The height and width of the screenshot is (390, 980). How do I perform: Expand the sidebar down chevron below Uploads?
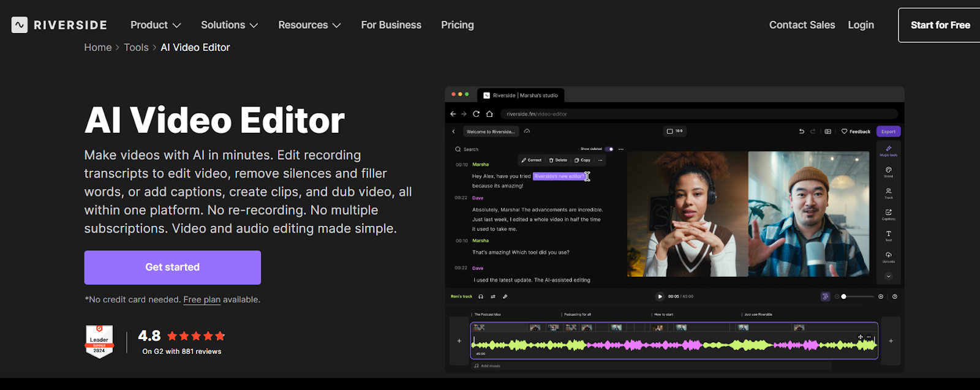pos(888,276)
